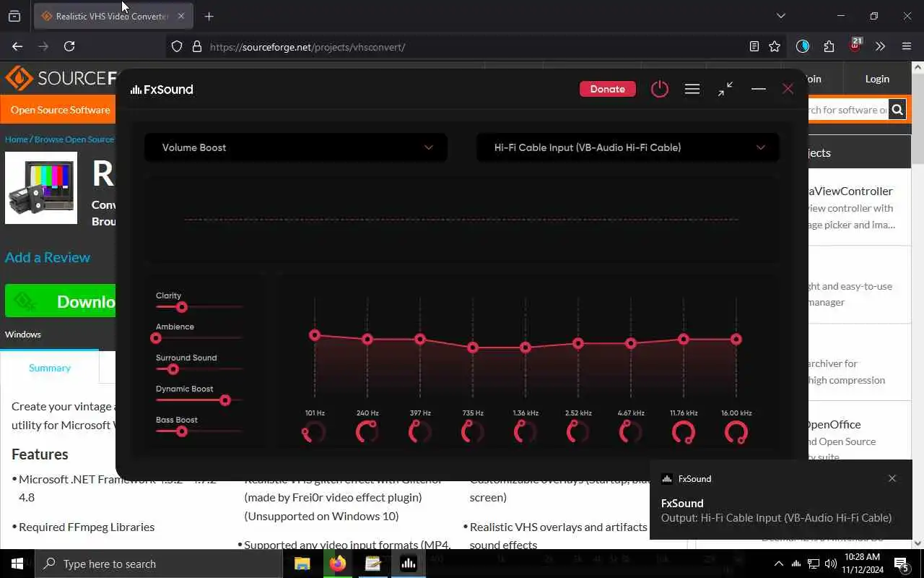Adjust the Clarity slider handle
Screen dimensions: 924x578
coord(182,307)
